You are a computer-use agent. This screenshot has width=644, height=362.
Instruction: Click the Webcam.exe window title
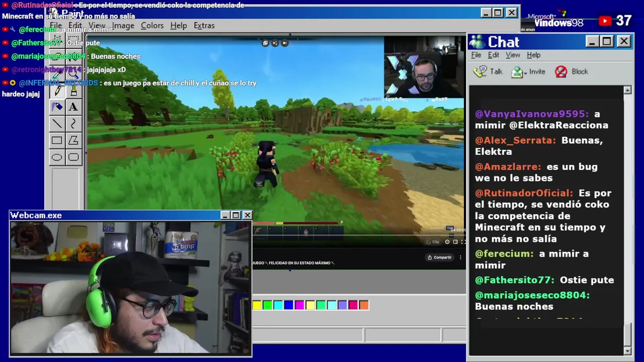tap(36, 215)
